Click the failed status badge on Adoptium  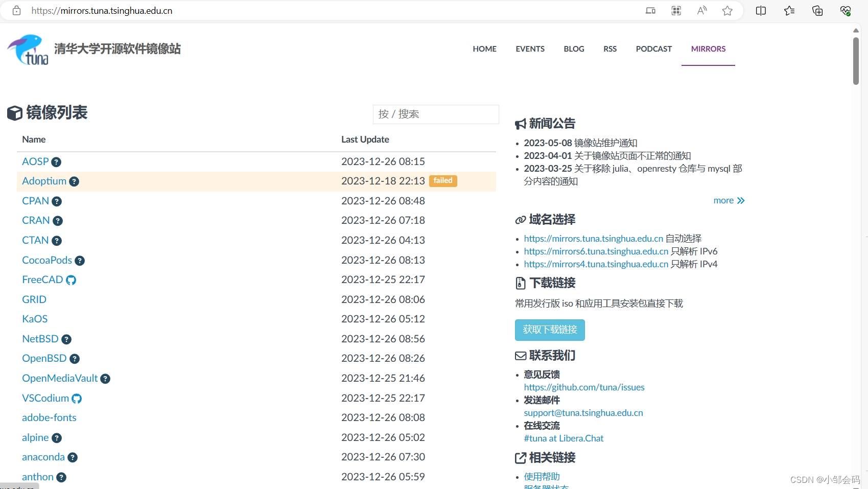tap(443, 181)
